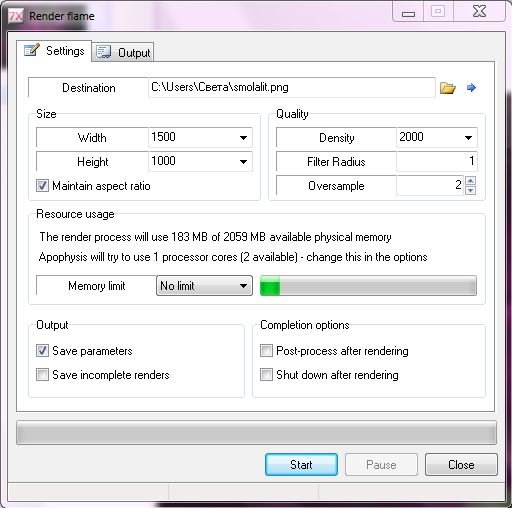Screen dimensions: 512x508
Task: Click the Start button
Action: 301,465
